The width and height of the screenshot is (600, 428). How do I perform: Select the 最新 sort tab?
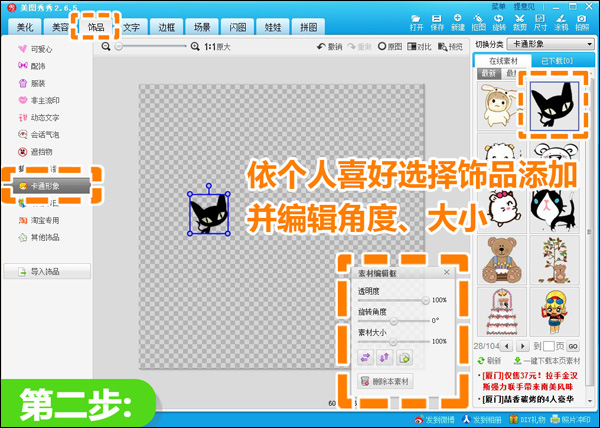[x=488, y=73]
